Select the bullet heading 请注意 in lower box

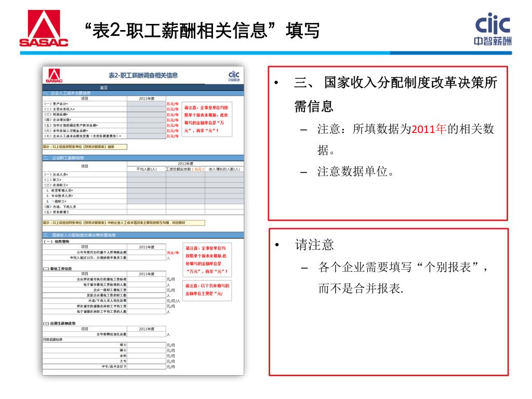[x=314, y=245]
